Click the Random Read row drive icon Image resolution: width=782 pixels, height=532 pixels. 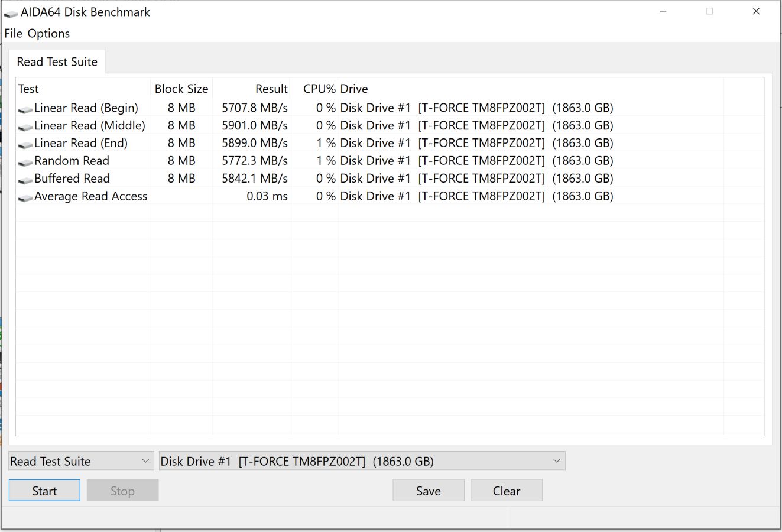coord(25,163)
